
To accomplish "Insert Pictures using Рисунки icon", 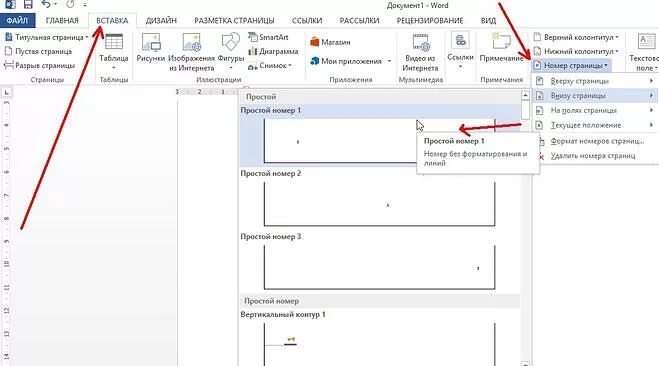I will (x=151, y=48).
